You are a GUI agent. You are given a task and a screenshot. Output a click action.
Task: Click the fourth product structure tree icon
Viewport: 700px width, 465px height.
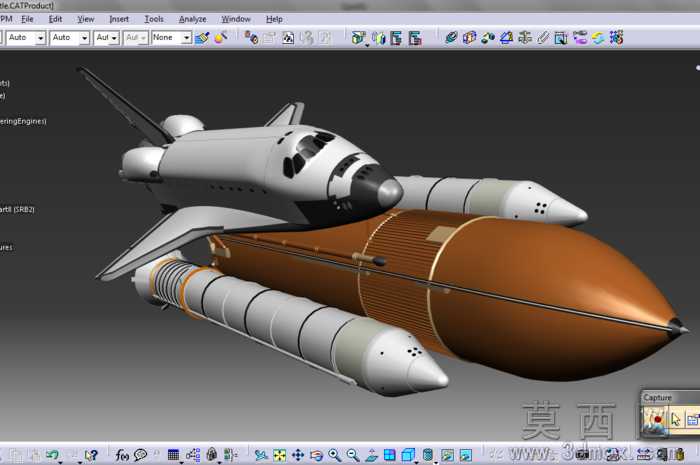(x=415, y=38)
